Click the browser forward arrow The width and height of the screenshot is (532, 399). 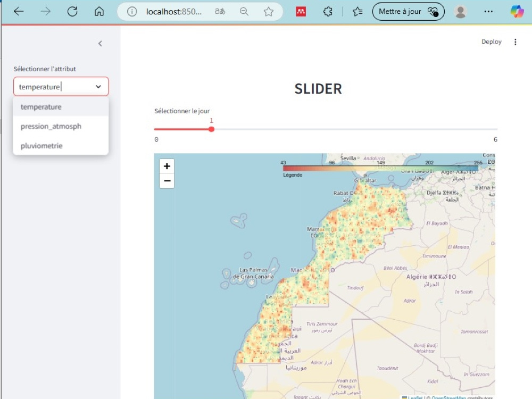[45, 12]
